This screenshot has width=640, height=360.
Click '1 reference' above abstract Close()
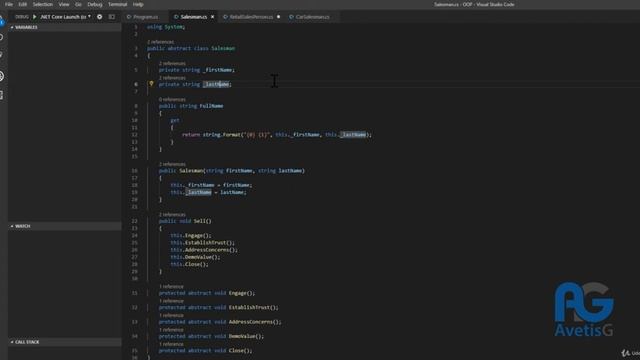click(x=171, y=344)
